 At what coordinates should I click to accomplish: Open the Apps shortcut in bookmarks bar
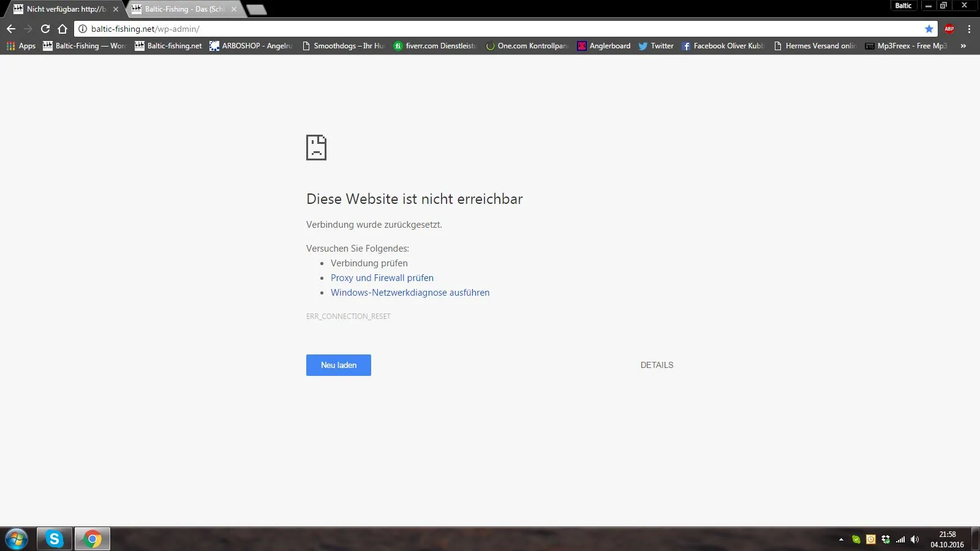coord(21,46)
